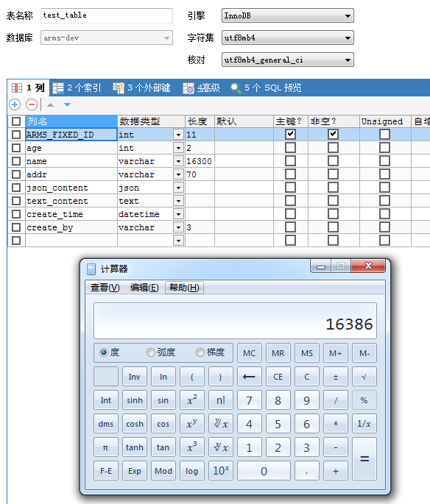Open the 帮助(H) calculator menu
The height and width of the screenshot is (504, 430).
tap(184, 288)
